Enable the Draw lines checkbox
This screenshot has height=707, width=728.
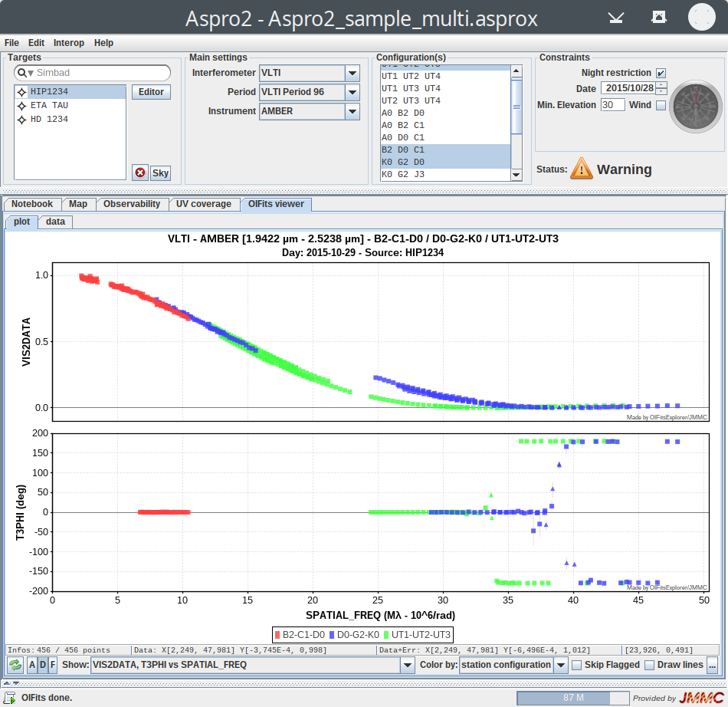[x=650, y=665]
